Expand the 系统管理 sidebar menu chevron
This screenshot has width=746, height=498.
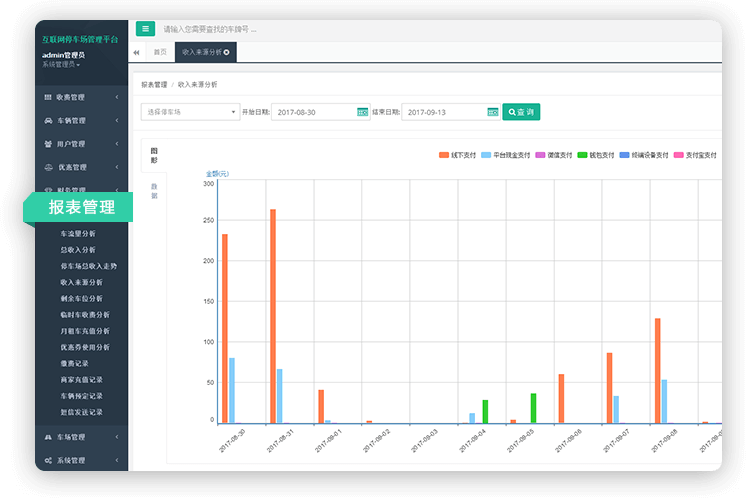click(x=117, y=460)
